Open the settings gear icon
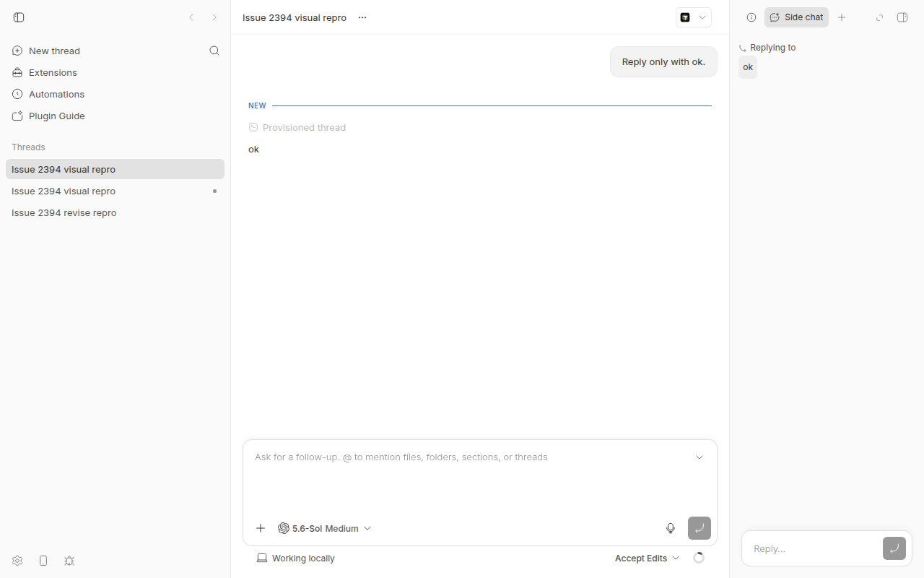This screenshot has height=578, width=924. pos(17,561)
